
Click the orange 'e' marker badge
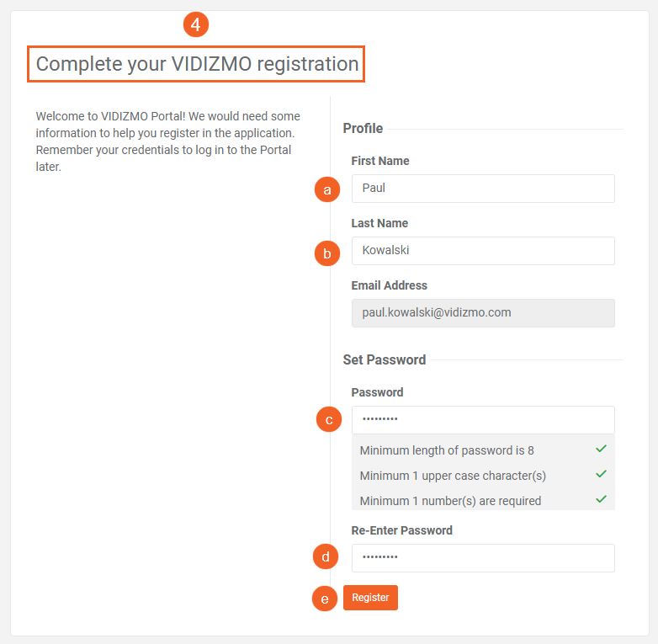click(x=325, y=599)
